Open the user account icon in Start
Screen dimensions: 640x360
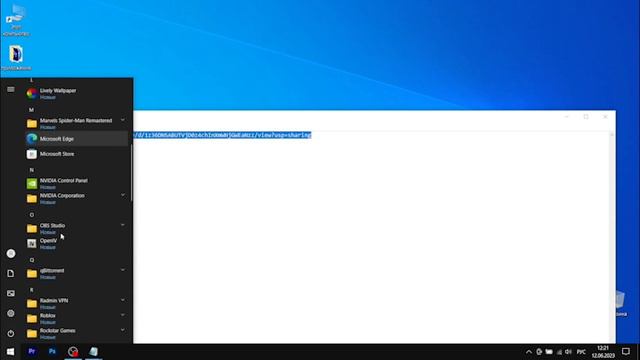pyautogui.click(x=11, y=253)
